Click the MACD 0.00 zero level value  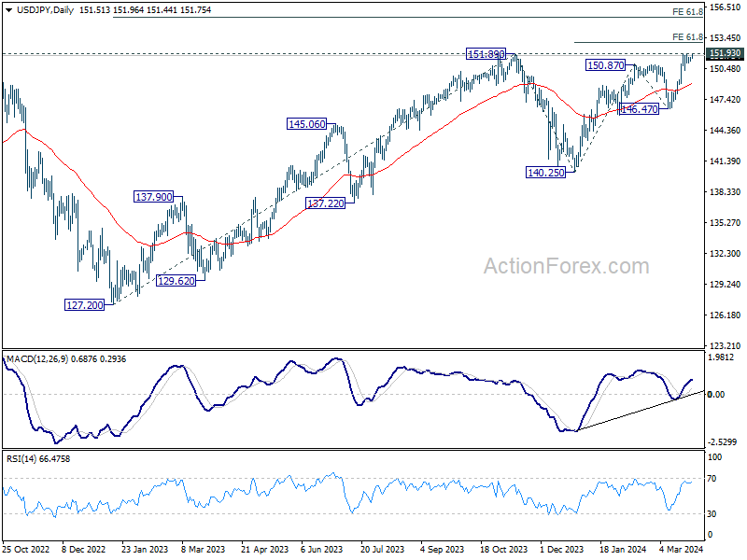click(716, 394)
